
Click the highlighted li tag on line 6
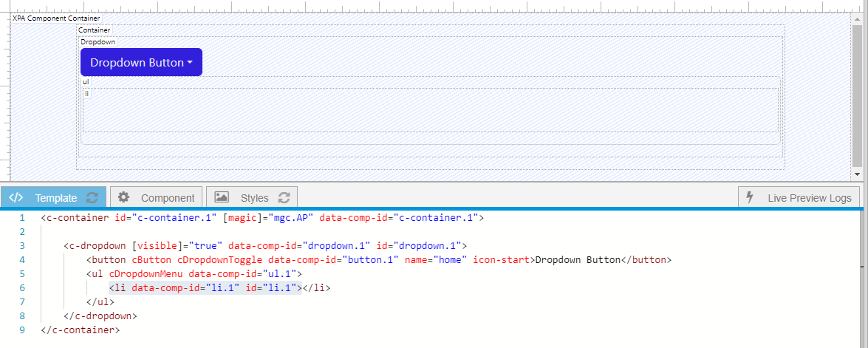[x=205, y=287]
